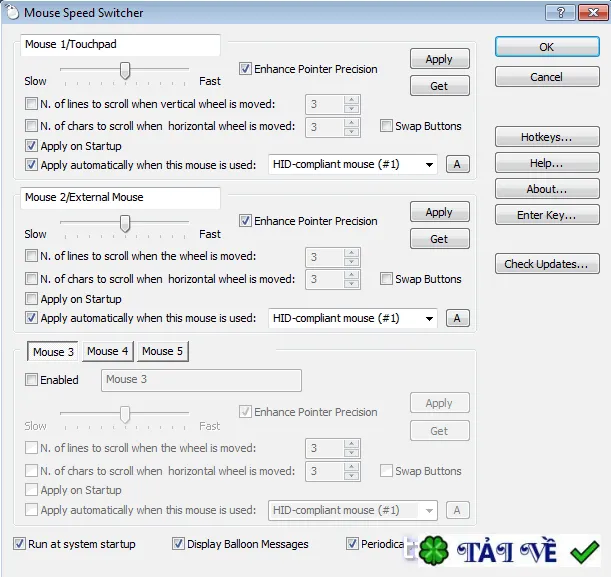The height and width of the screenshot is (577, 611).
Task: Click the A button beside Mouse 1 dropdown
Action: point(457,164)
